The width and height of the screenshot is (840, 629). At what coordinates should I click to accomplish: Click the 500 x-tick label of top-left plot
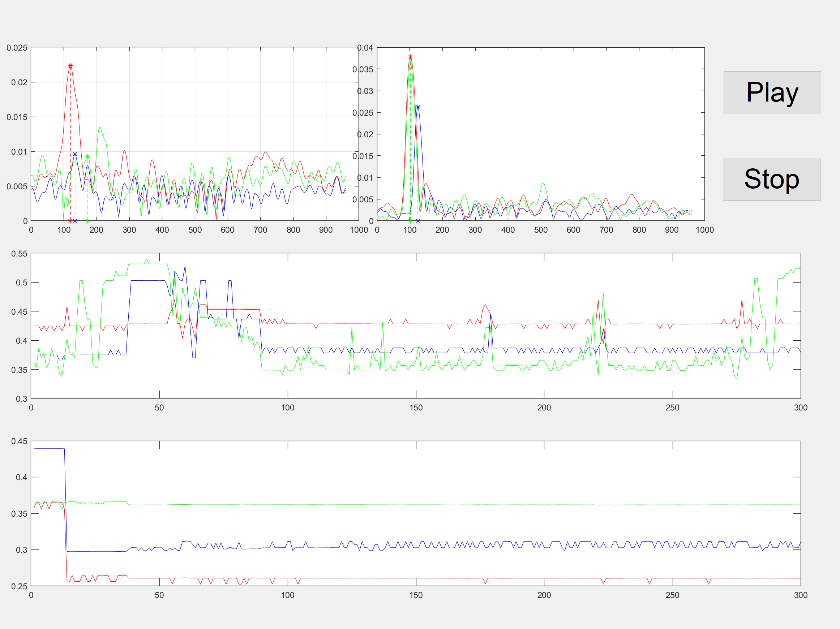pyautogui.click(x=195, y=230)
